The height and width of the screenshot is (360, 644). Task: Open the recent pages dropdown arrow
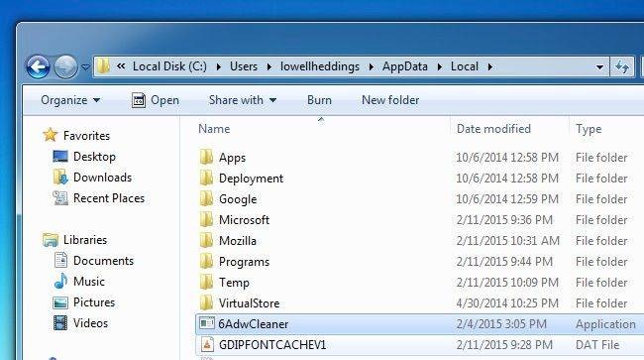point(85,66)
